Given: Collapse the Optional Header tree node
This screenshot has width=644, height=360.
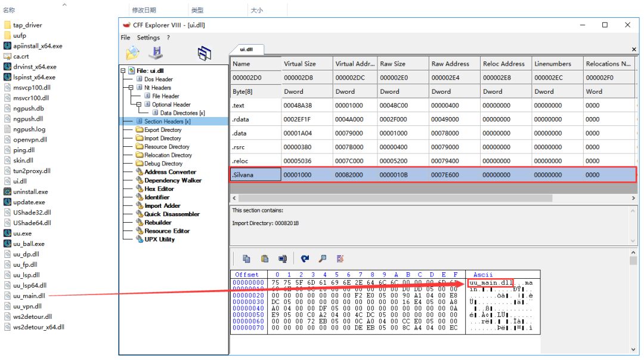Looking at the screenshot, I should (139, 104).
